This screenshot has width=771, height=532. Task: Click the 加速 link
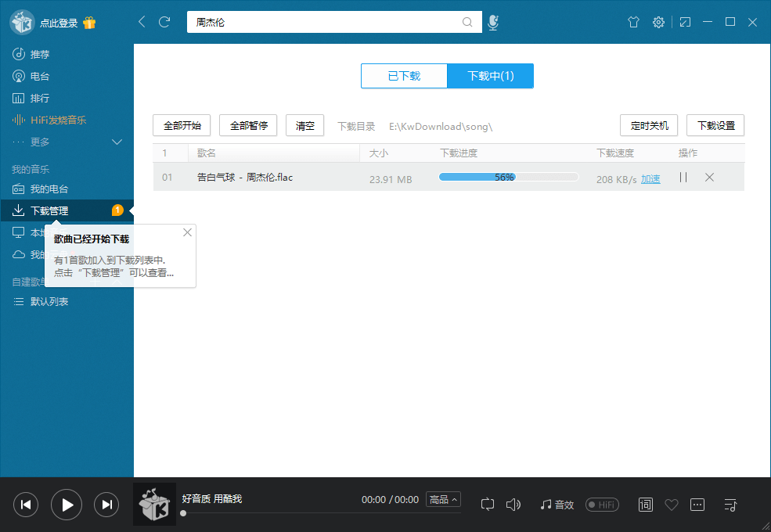click(x=650, y=179)
